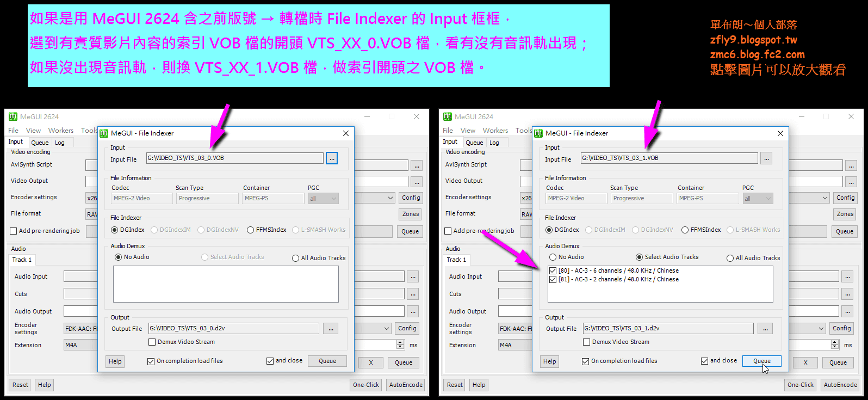Click the video Config button in the left MeGUI window
868x400 pixels.
411,198
